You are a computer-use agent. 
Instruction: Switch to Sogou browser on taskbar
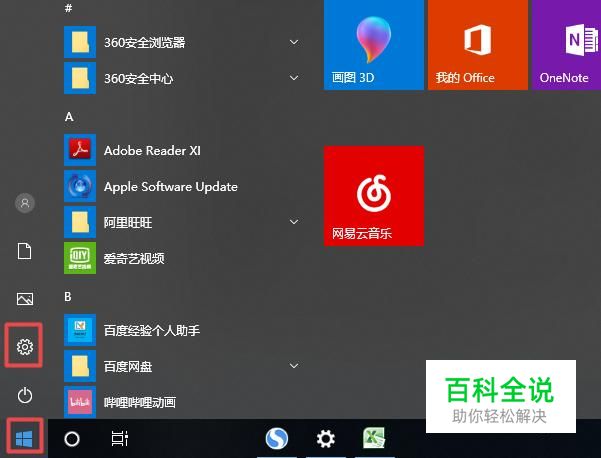coord(277,438)
